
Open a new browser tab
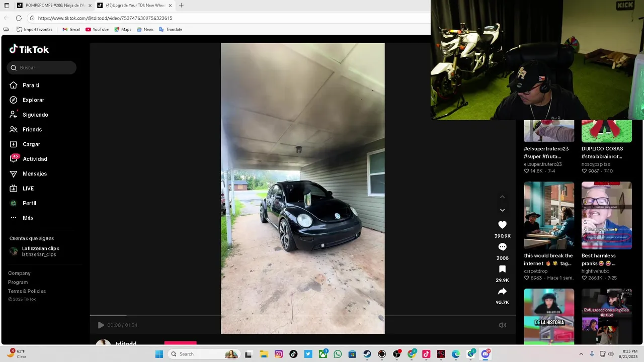pyautogui.click(x=181, y=6)
